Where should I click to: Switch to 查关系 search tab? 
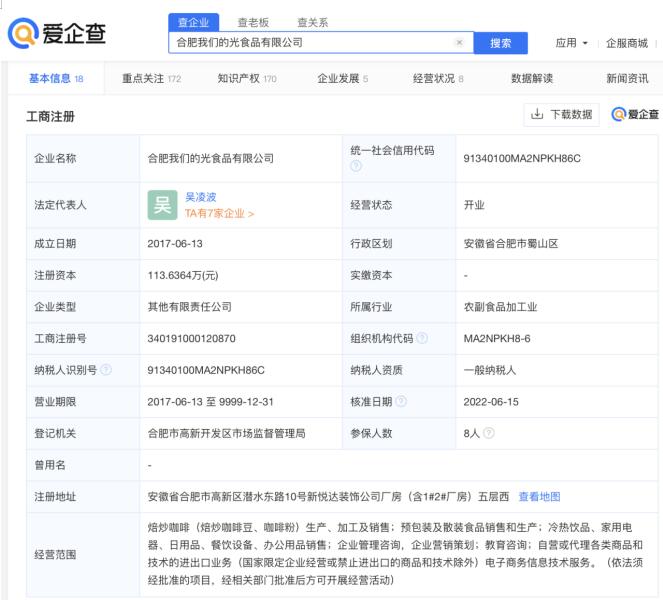[x=313, y=22]
